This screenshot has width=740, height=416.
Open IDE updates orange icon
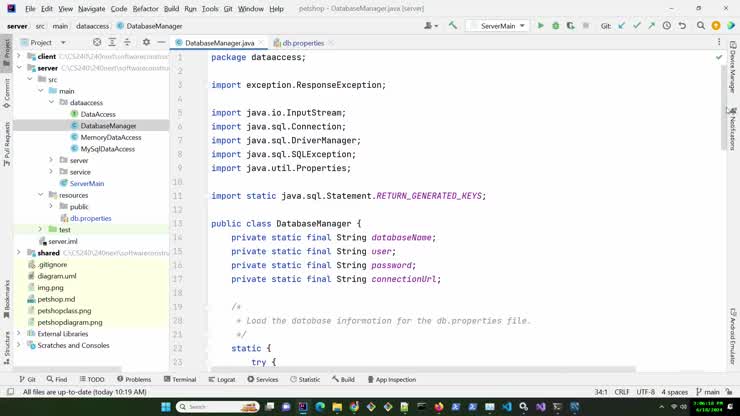(x=716, y=26)
